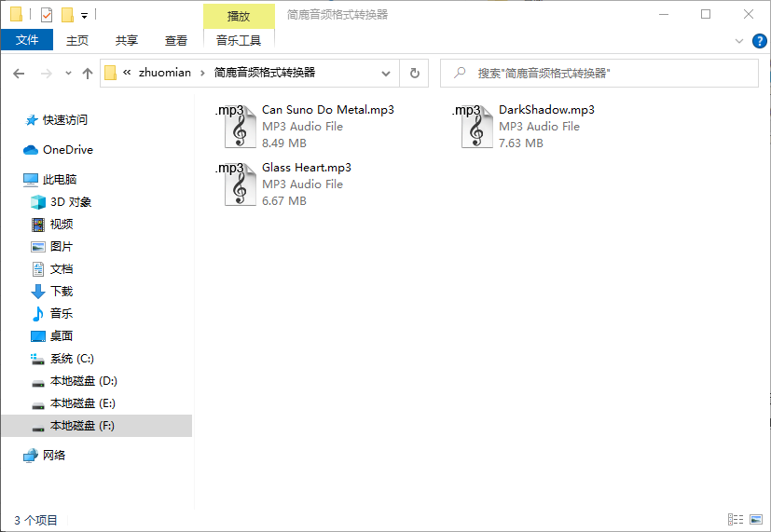
Task: Open recent locations dropdown arrow
Action: coord(68,74)
